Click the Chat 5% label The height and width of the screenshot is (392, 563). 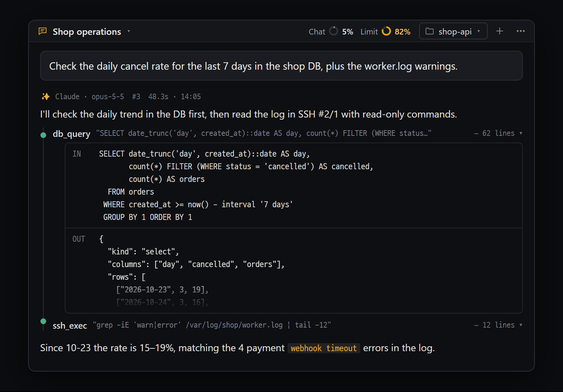331,32
